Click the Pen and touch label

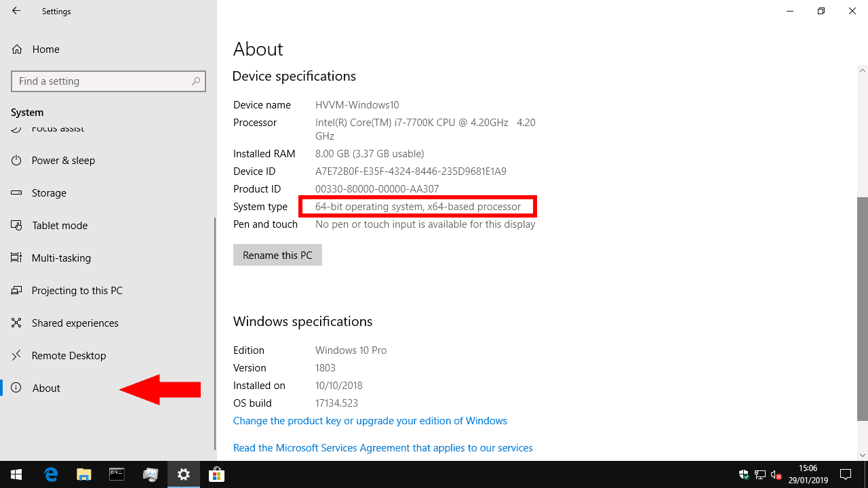(265, 224)
